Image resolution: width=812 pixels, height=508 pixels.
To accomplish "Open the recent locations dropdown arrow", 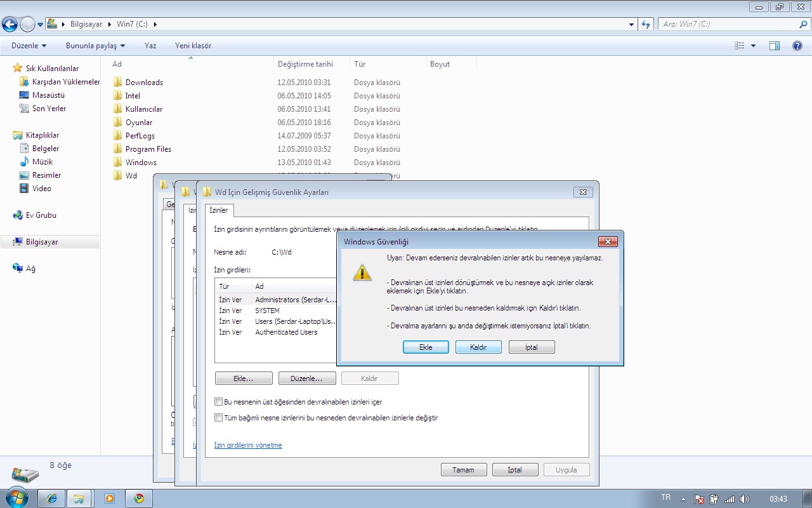I will pyautogui.click(x=41, y=25).
